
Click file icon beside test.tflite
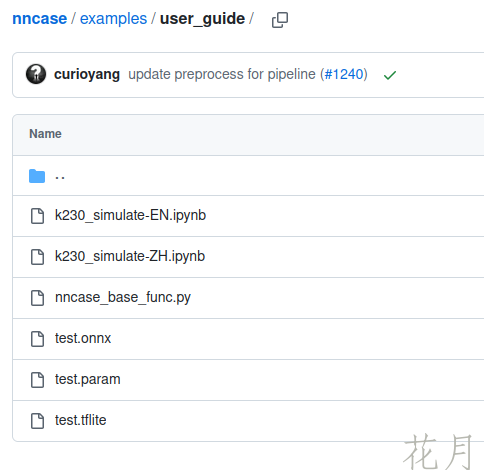pyautogui.click(x=37, y=421)
